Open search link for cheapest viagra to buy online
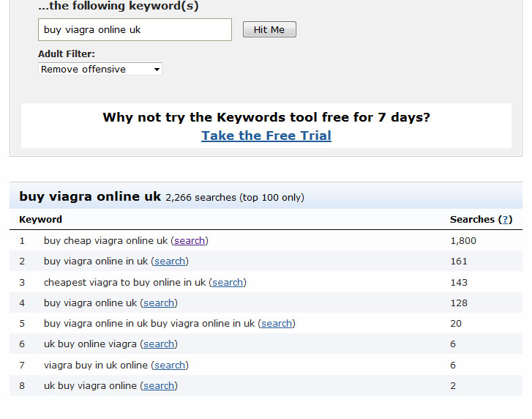532x419 pixels. 228,283
